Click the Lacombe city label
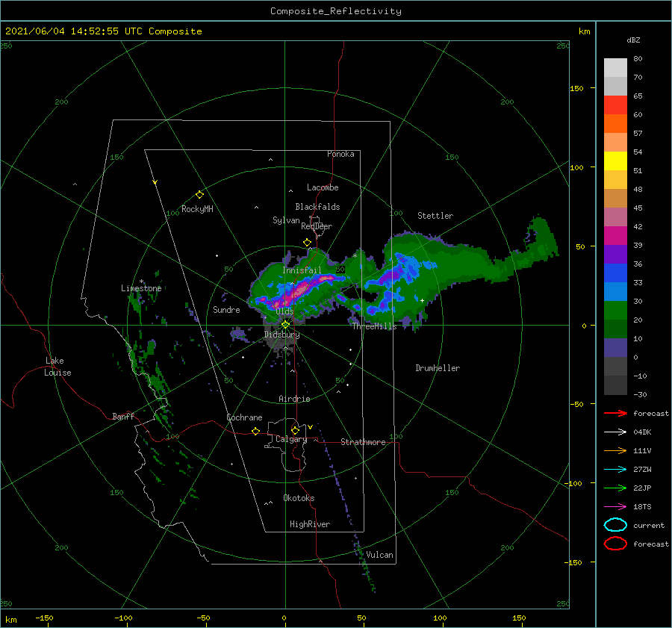The width and height of the screenshot is (672, 628). pyautogui.click(x=323, y=187)
